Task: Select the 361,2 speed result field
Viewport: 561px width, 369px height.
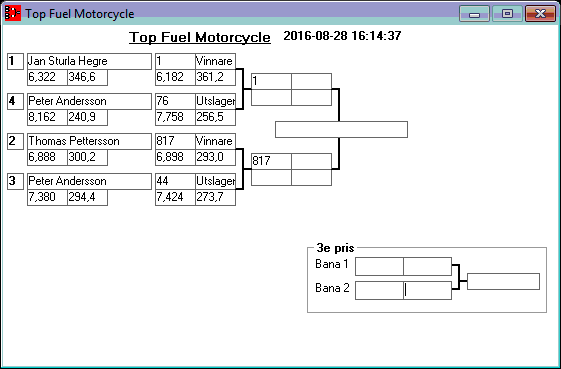Action: 215,77
